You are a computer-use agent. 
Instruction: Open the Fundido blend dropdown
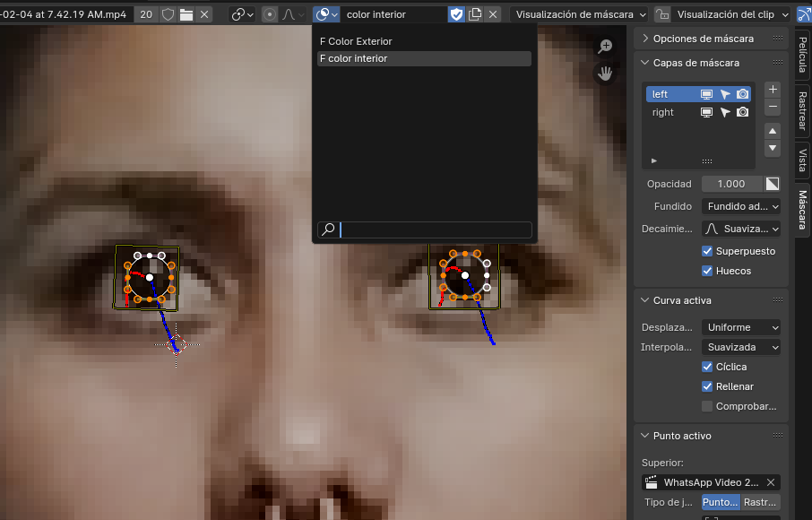tap(741, 206)
